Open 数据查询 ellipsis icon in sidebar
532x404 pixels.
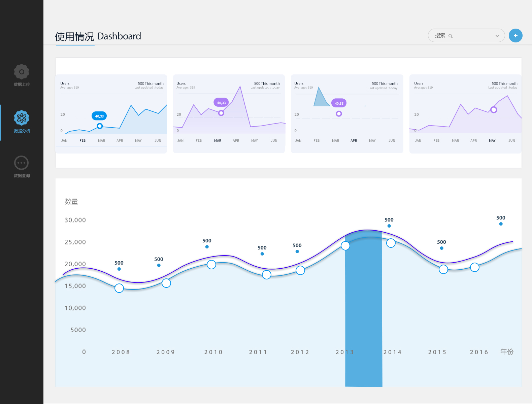pos(22,163)
